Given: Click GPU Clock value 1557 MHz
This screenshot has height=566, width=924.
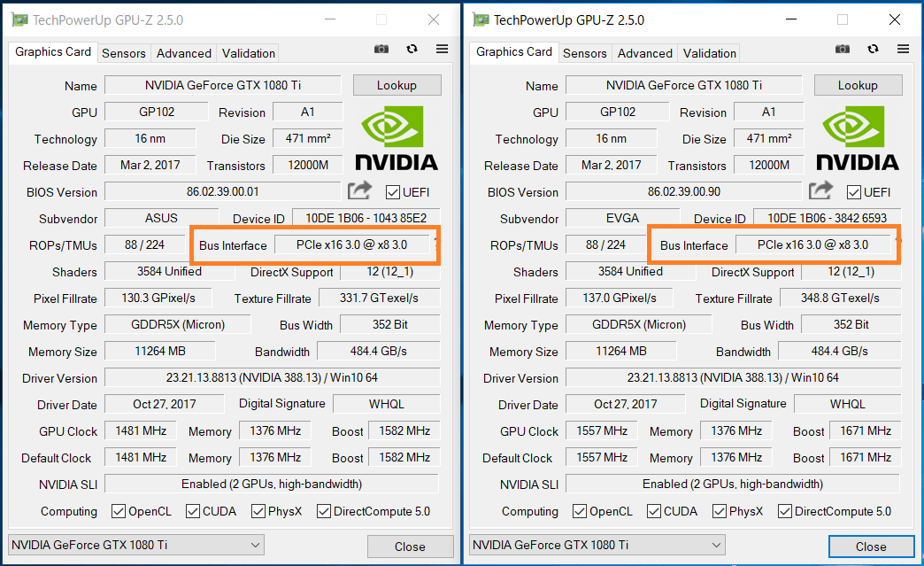Looking at the screenshot, I should pyautogui.click(x=601, y=430).
